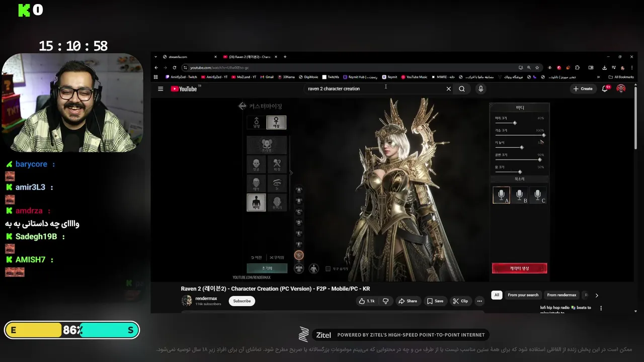Open the YouTube hamburger guide menu
Image resolution: width=644 pixels, height=362 pixels.
160,89
